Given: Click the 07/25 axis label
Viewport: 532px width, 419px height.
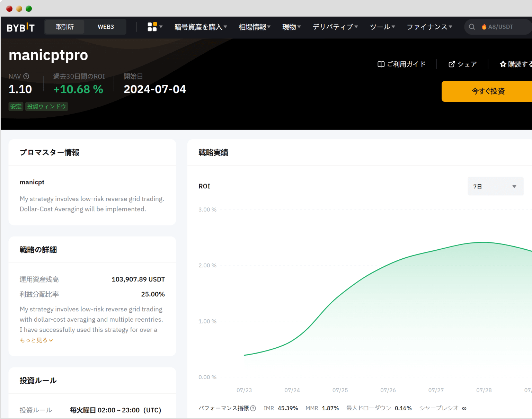Looking at the screenshot, I should pos(340,390).
